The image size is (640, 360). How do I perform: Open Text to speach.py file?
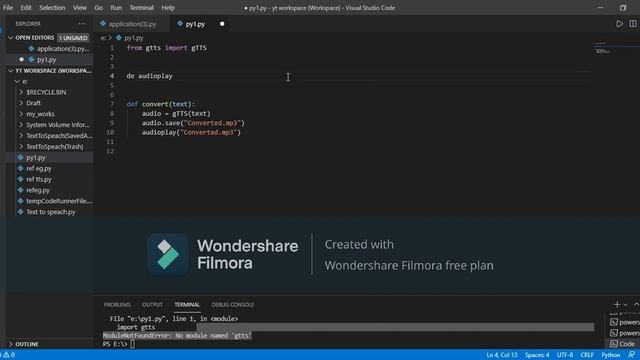tap(51, 212)
